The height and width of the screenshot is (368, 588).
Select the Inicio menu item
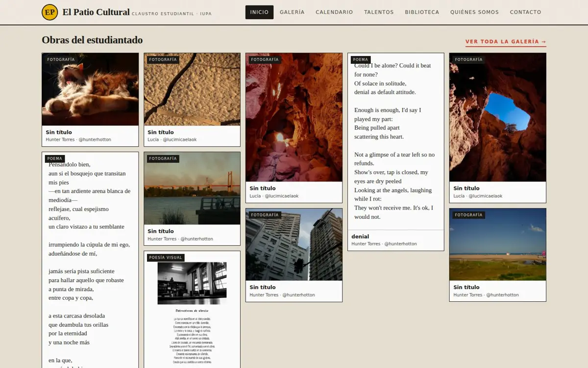(x=259, y=12)
